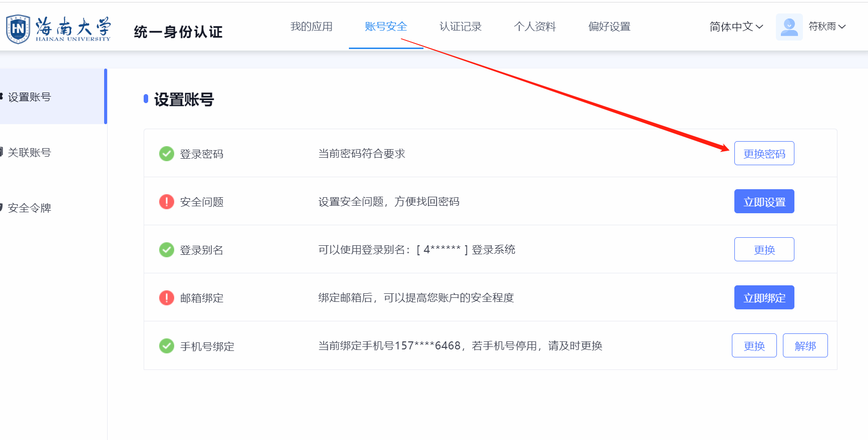
Task: Click the 安全问题 label
Action: click(202, 202)
